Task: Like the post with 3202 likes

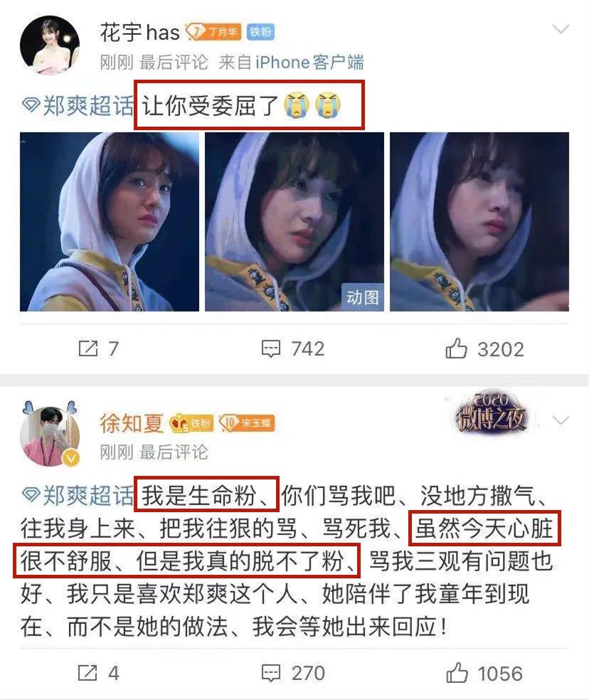Action: coord(457,349)
